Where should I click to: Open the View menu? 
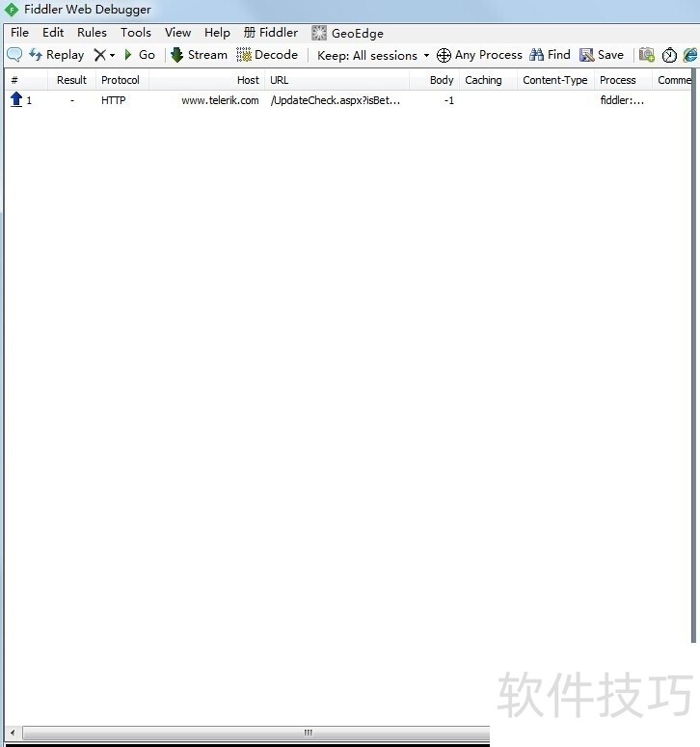click(177, 33)
